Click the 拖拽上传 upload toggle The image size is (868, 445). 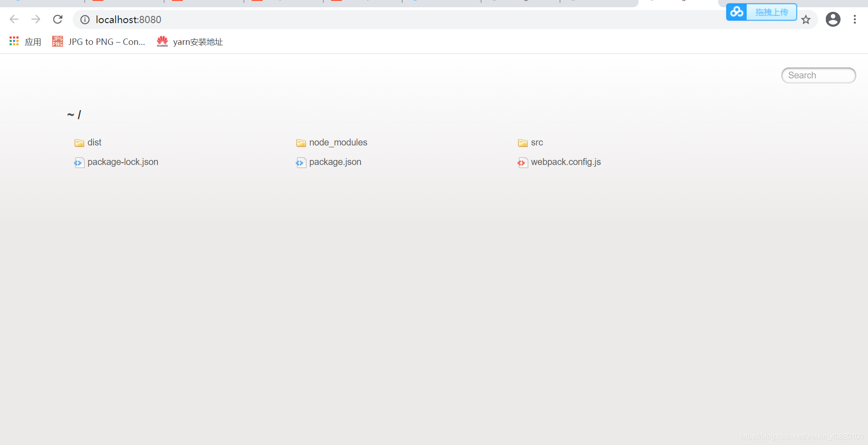[771, 12]
